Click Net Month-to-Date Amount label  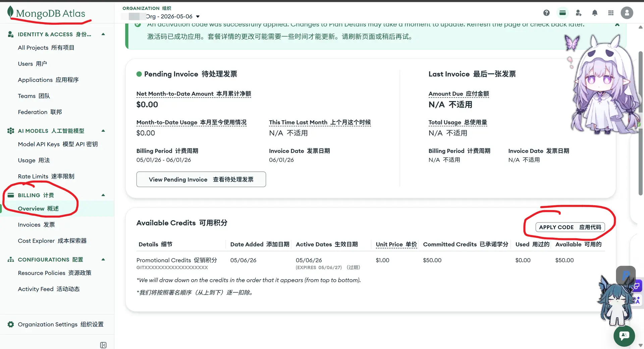point(194,94)
